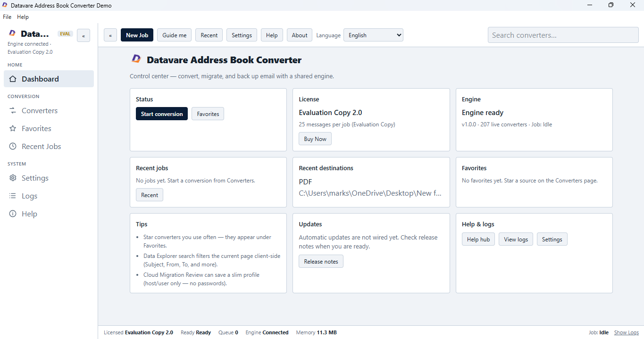Click the Recent Jobs clock icon
This screenshot has width=644, height=339.
click(x=13, y=146)
